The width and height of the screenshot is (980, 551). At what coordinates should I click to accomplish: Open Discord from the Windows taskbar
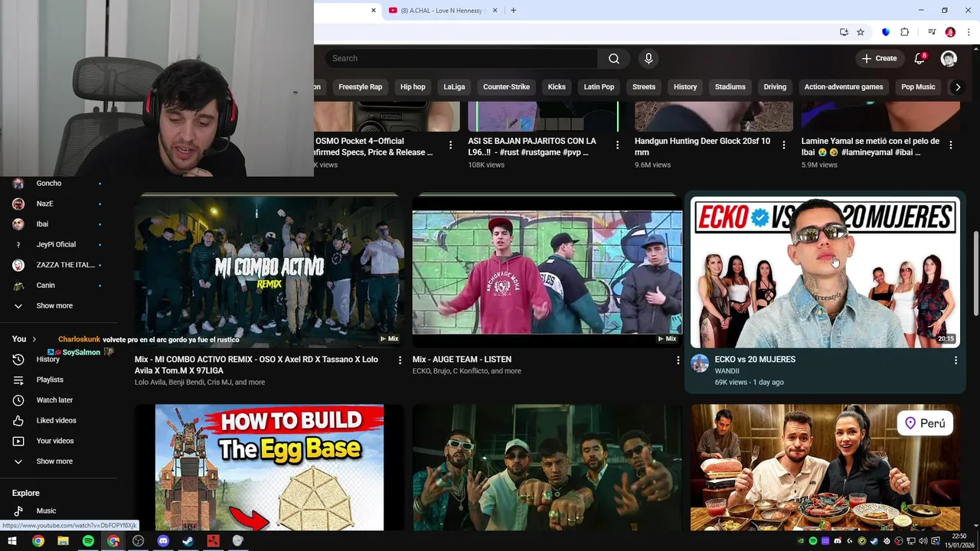pos(163,541)
